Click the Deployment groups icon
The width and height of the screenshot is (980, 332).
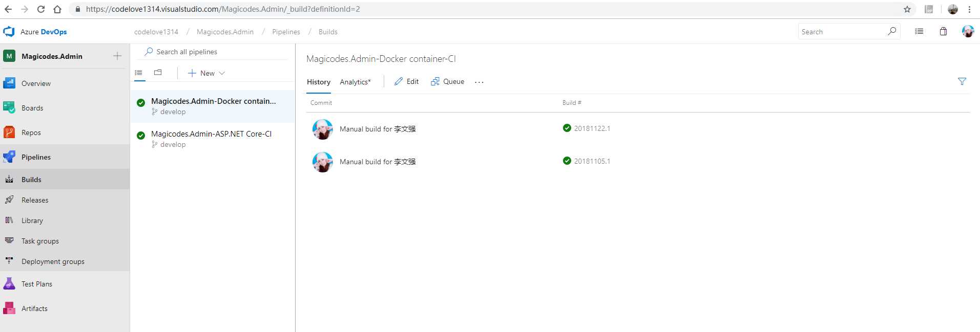tap(9, 261)
